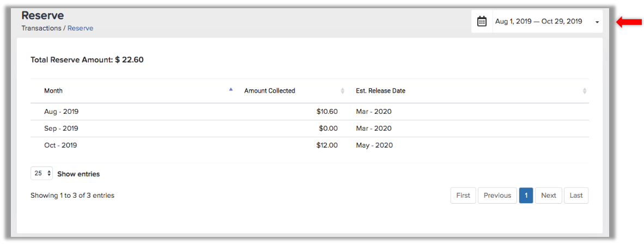Viewport: 644px width, 244px height.
Task: Jump to the Last page
Action: point(576,196)
